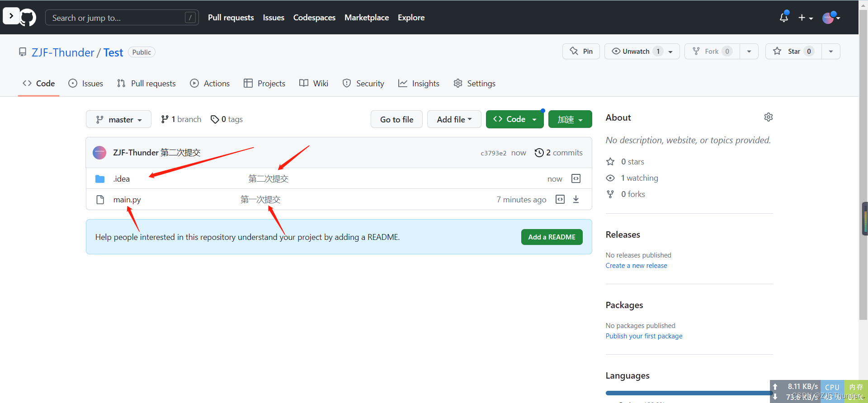Open the 0 stars link
This screenshot has height=403, width=868.
pos(625,162)
